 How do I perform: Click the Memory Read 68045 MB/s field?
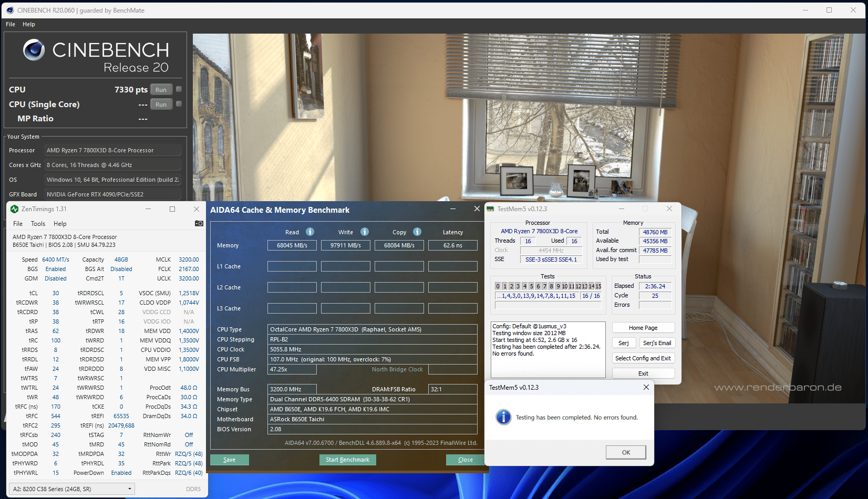click(292, 245)
